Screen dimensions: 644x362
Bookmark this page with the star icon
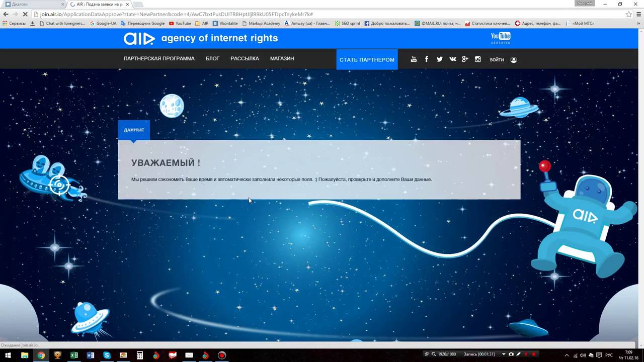pyautogui.click(x=628, y=14)
